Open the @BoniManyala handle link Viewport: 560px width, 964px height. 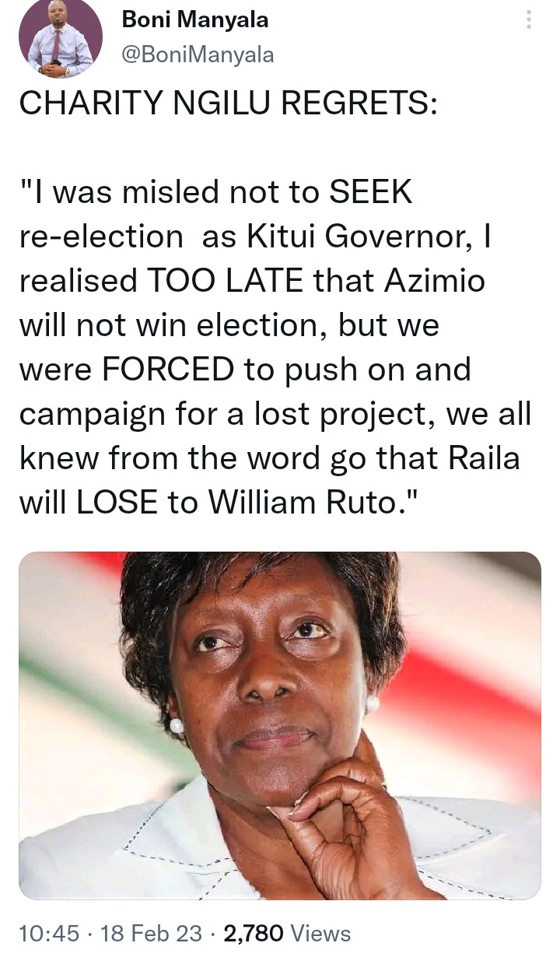(x=198, y=54)
